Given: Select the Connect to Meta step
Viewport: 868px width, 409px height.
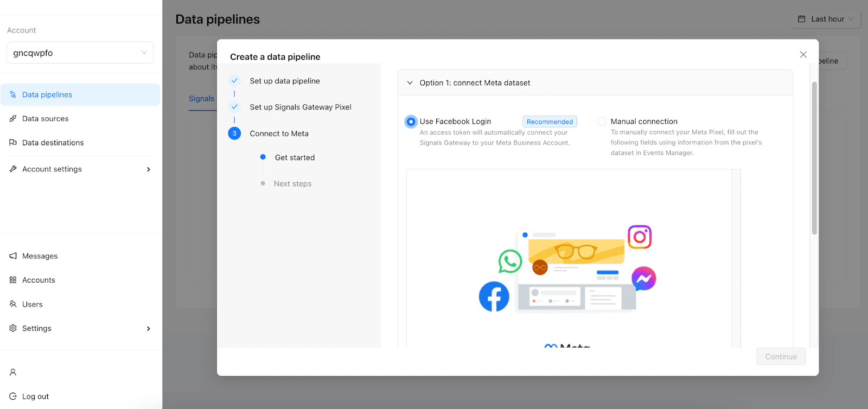Looking at the screenshot, I should pos(279,133).
